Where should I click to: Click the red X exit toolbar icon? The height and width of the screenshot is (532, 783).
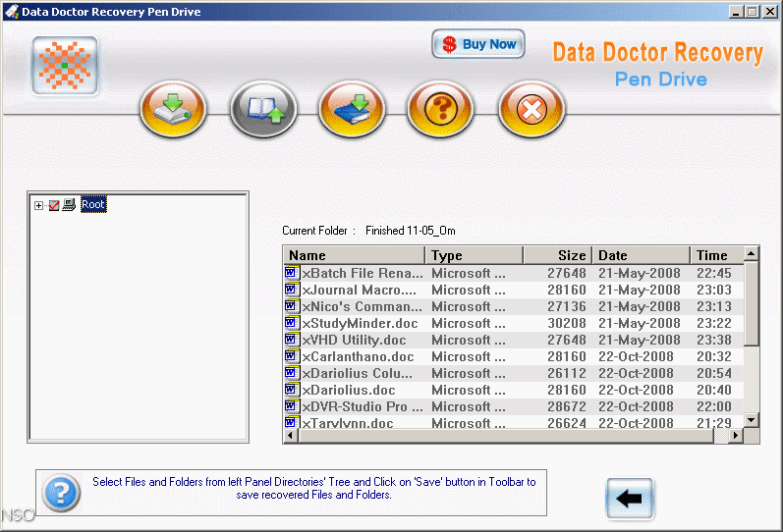[x=531, y=109]
